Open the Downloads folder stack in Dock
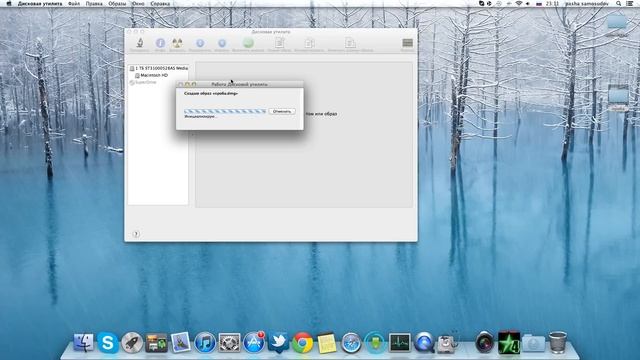This screenshot has height=360, width=640. coord(533,342)
